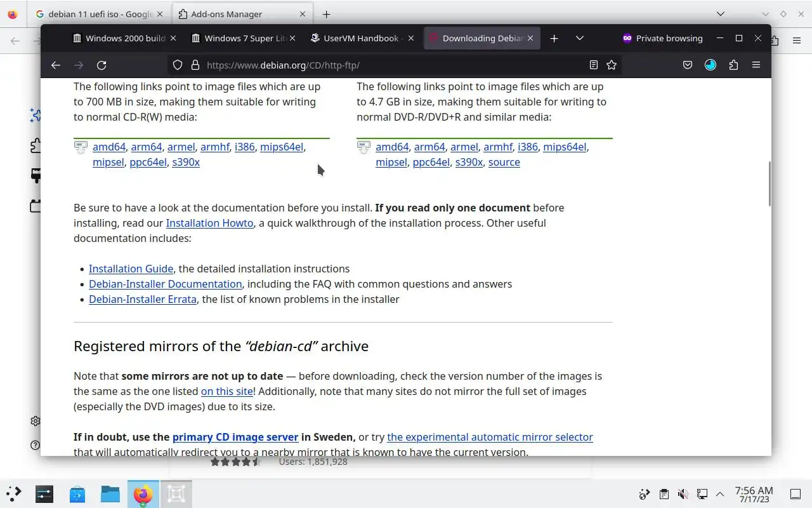
Task: Open the experimental automatic mirror selector link
Action: click(x=490, y=437)
